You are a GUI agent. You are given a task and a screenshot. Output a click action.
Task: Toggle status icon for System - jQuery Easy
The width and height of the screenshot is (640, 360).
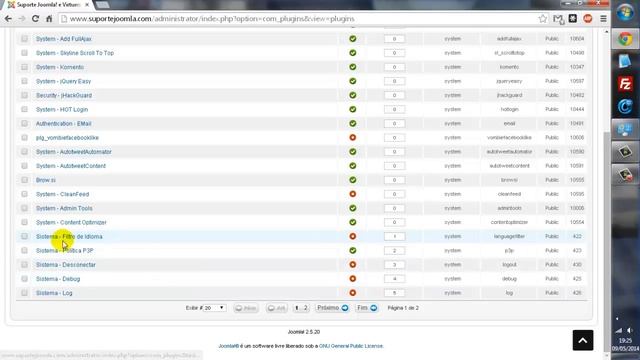[x=353, y=81]
